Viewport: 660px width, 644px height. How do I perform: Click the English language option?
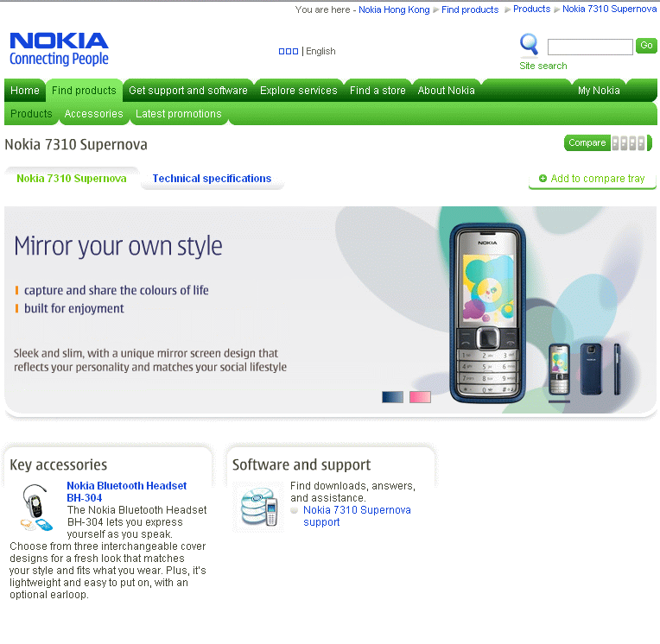pos(320,51)
